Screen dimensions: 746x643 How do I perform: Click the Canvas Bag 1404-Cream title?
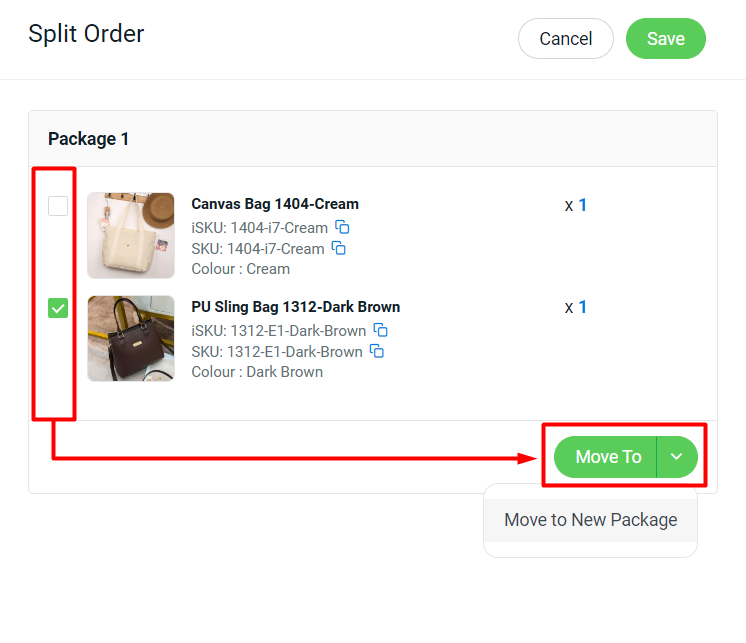point(275,204)
